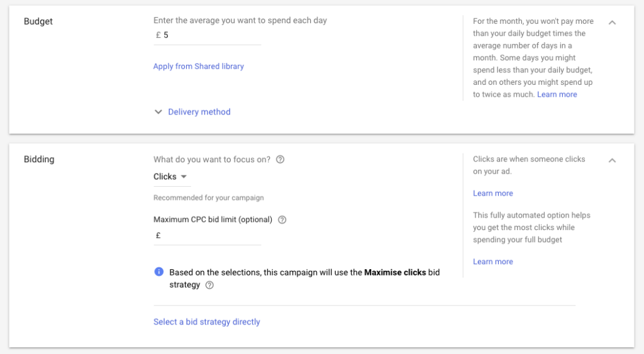The height and width of the screenshot is (354, 644).
Task: Click help icon after bid strategy text
Action: [209, 285]
